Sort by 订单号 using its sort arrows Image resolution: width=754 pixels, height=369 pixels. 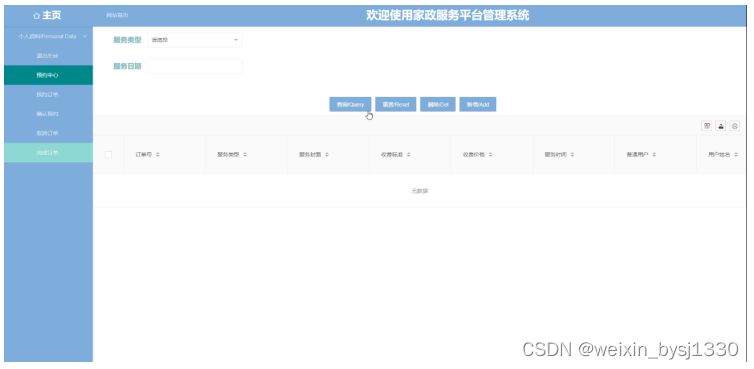tap(158, 155)
